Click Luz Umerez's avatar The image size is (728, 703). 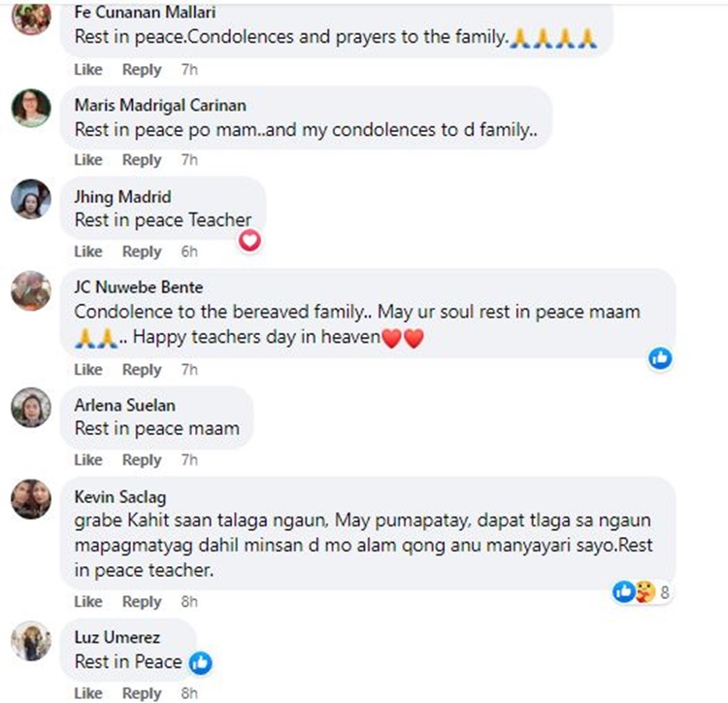[x=30, y=640]
